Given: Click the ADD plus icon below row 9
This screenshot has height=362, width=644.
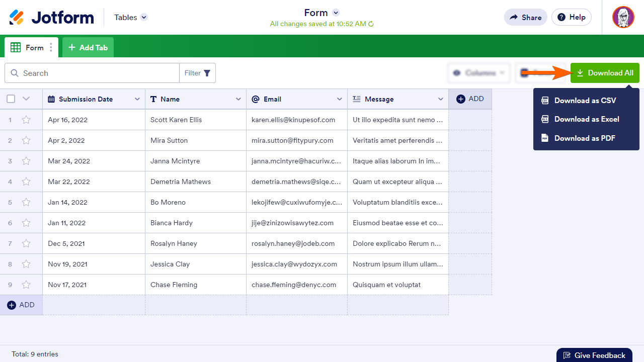Looking at the screenshot, I should click(x=11, y=305).
